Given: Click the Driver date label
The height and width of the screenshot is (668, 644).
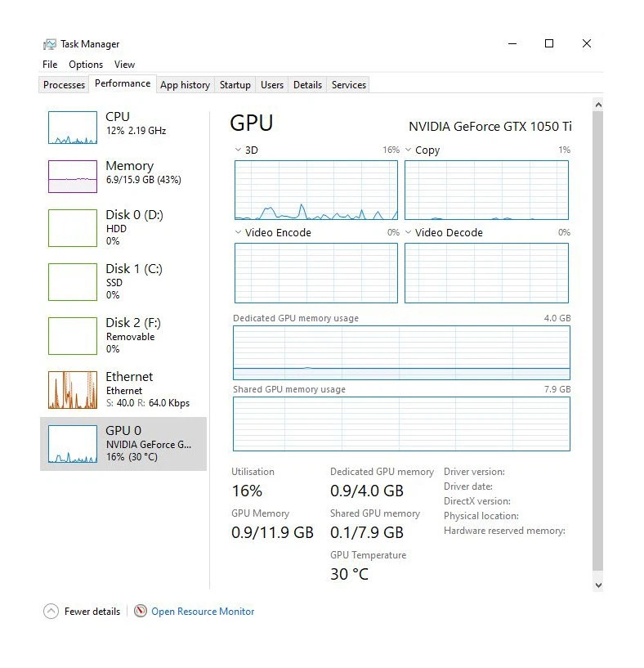Looking at the screenshot, I should coord(468,486).
